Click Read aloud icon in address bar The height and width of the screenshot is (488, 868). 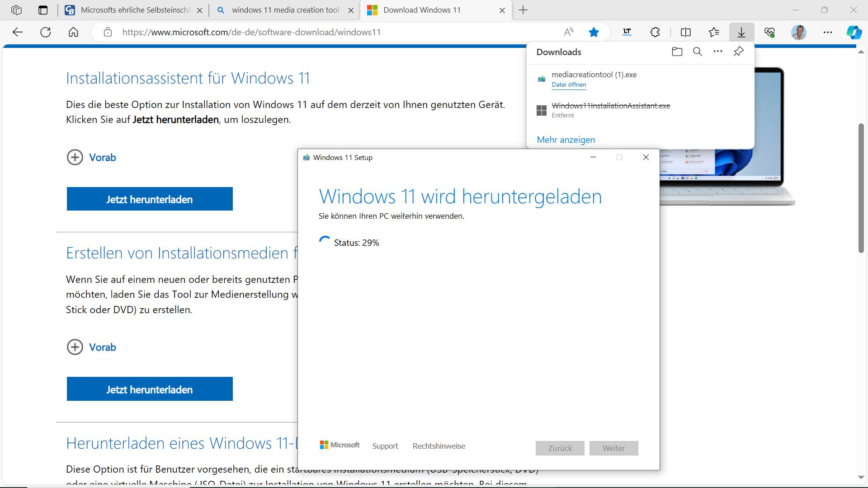coord(569,32)
